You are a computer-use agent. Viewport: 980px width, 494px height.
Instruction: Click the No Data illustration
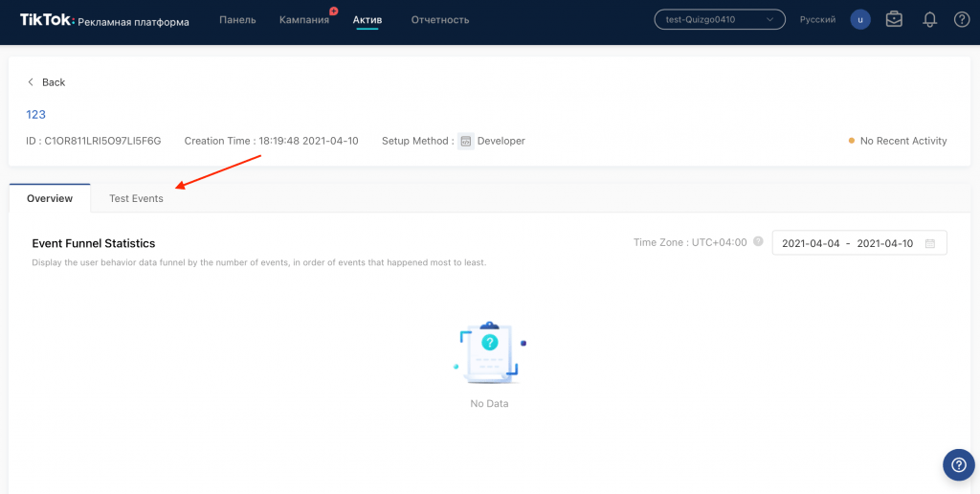(489, 353)
